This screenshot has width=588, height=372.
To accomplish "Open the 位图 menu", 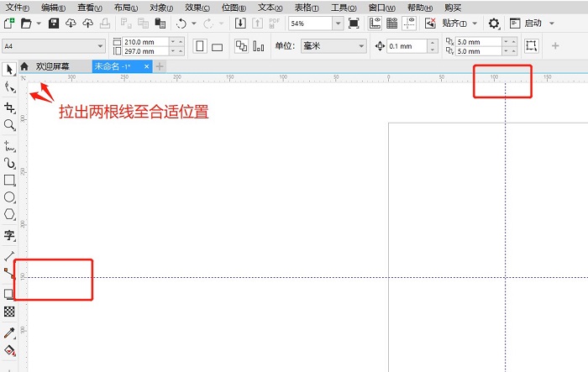I will [x=234, y=8].
